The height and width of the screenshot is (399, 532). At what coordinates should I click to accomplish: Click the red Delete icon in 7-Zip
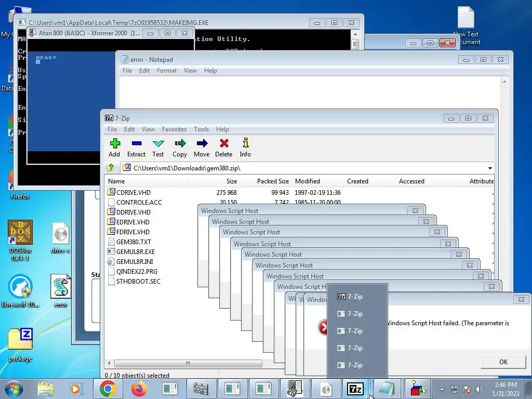click(x=223, y=148)
